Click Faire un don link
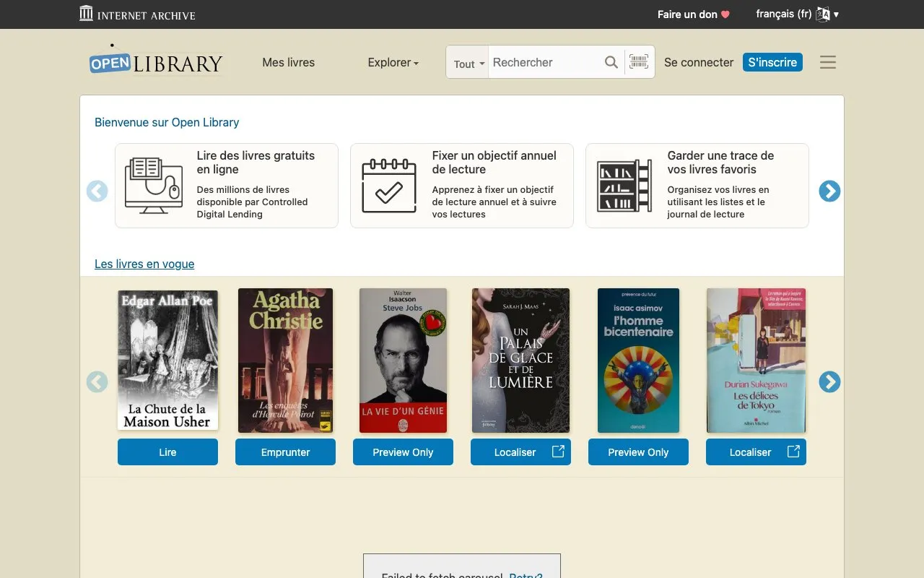The height and width of the screenshot is (578, 924). point(694,14)
